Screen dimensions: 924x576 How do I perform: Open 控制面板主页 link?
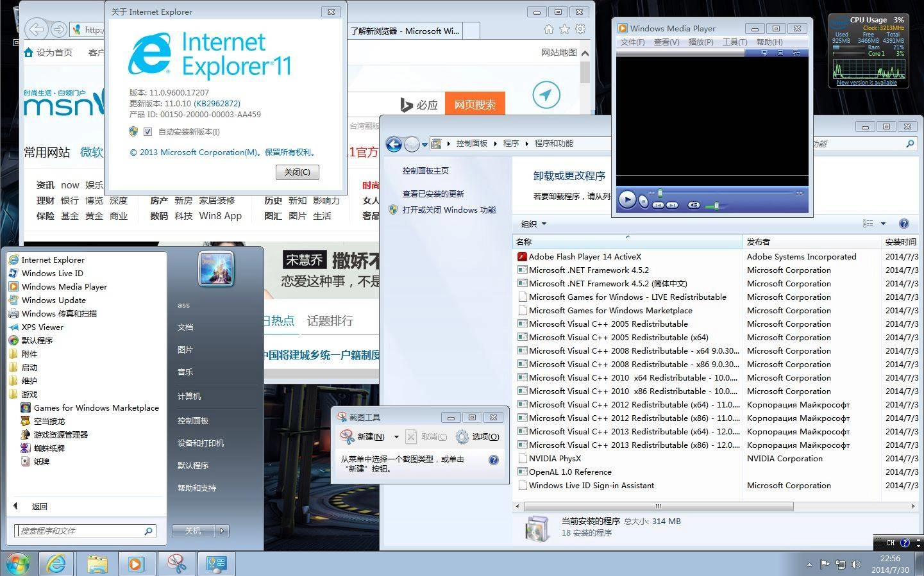pos(426,171)
